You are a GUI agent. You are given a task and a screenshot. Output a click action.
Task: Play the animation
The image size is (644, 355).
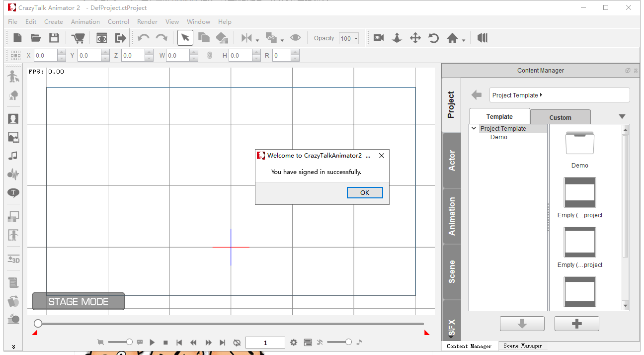(153, 343)
